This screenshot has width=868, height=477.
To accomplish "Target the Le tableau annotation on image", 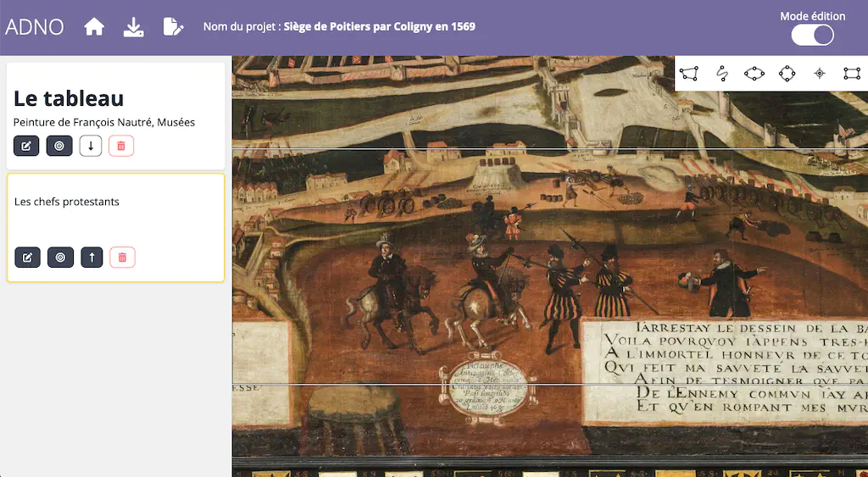I will (x=59, y=146).
